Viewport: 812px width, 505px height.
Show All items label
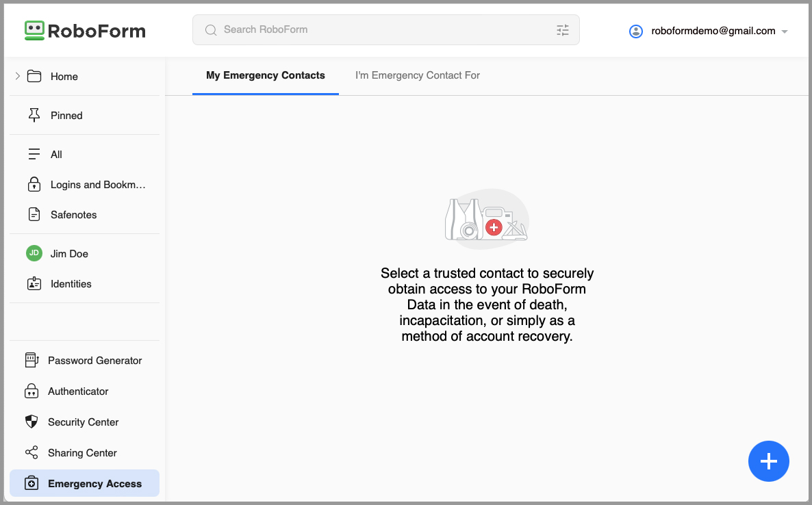click(x=56, y=154)
